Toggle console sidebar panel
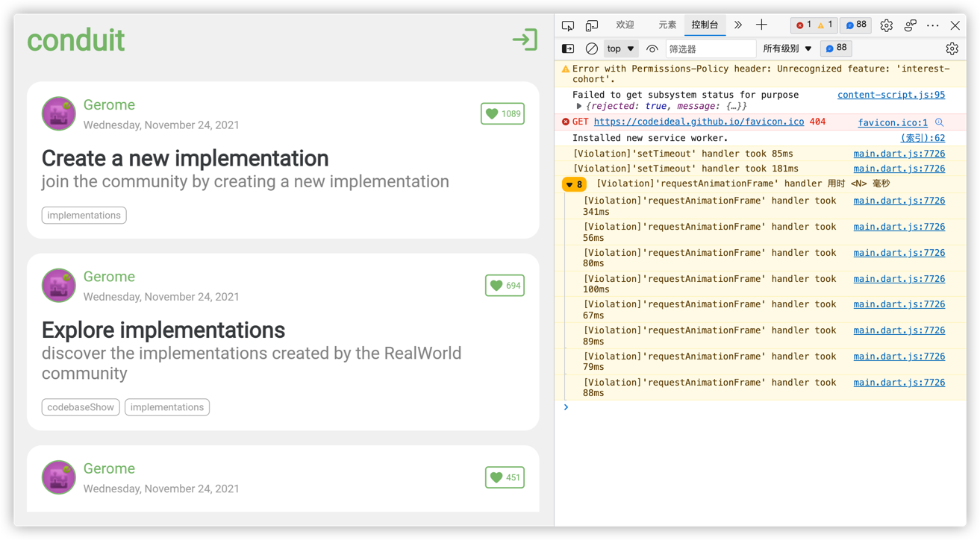The height and width of the screenshot is (540, 980). pos(568,48)
